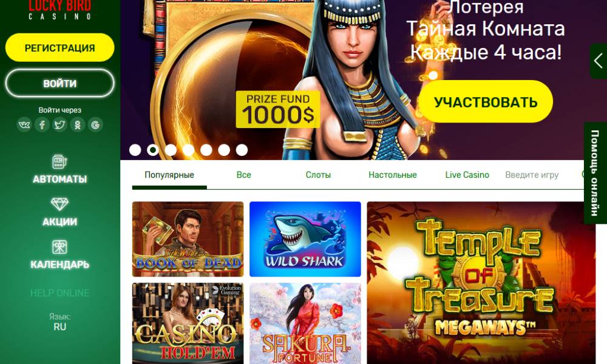Image resolution: width=607 pixels, height=364 pixels.
Task: Select the first banner slide dot
Action: (x=135, y=150)
